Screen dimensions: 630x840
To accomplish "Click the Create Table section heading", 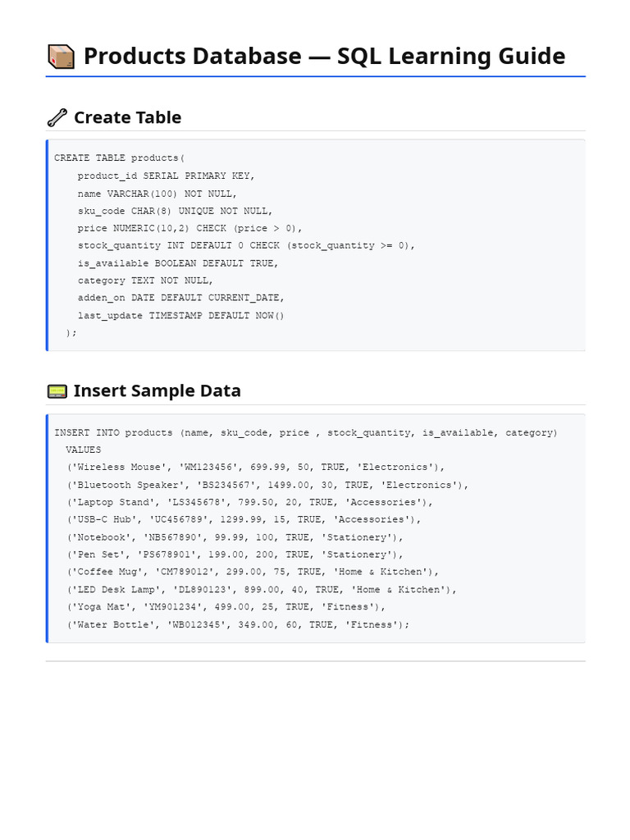I will point(127,117).
